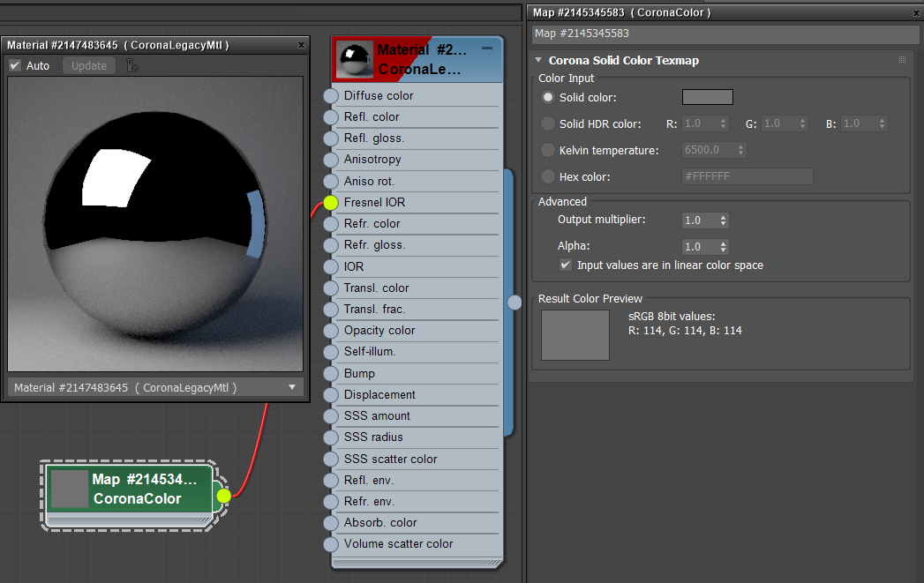Click the Absorb. color input socket
The image size is (924, 583).
pyautogui.click(x=331, y=522)
